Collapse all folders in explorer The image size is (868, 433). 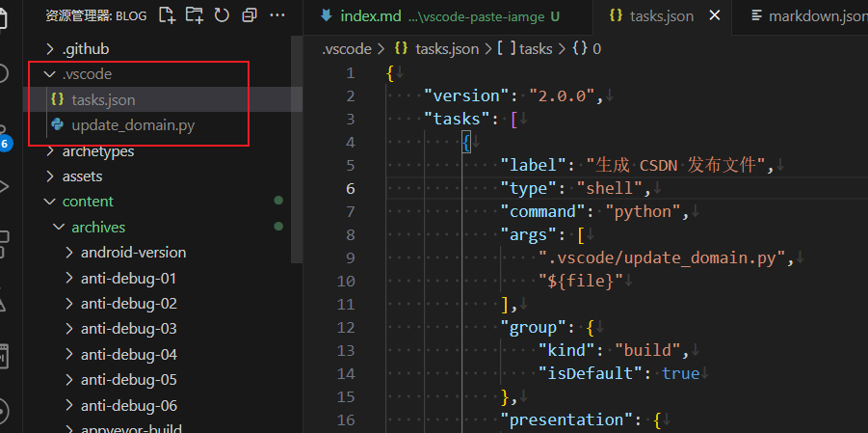click(250, 15)
